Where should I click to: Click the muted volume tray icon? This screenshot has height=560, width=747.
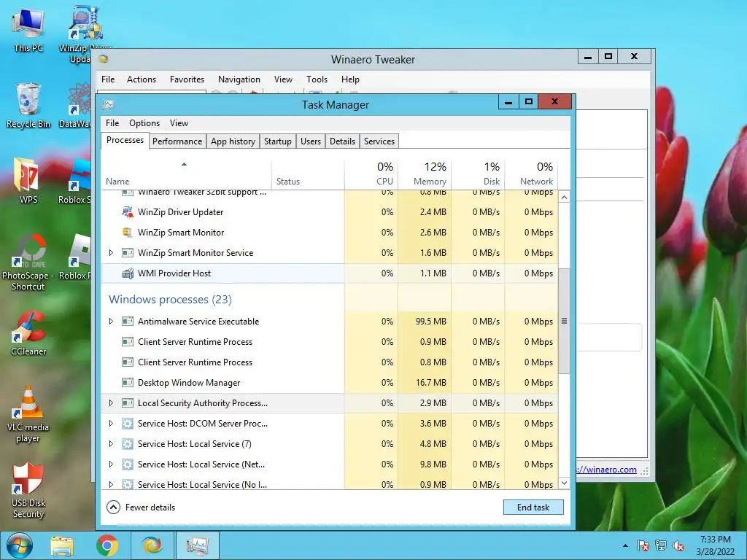678,545
